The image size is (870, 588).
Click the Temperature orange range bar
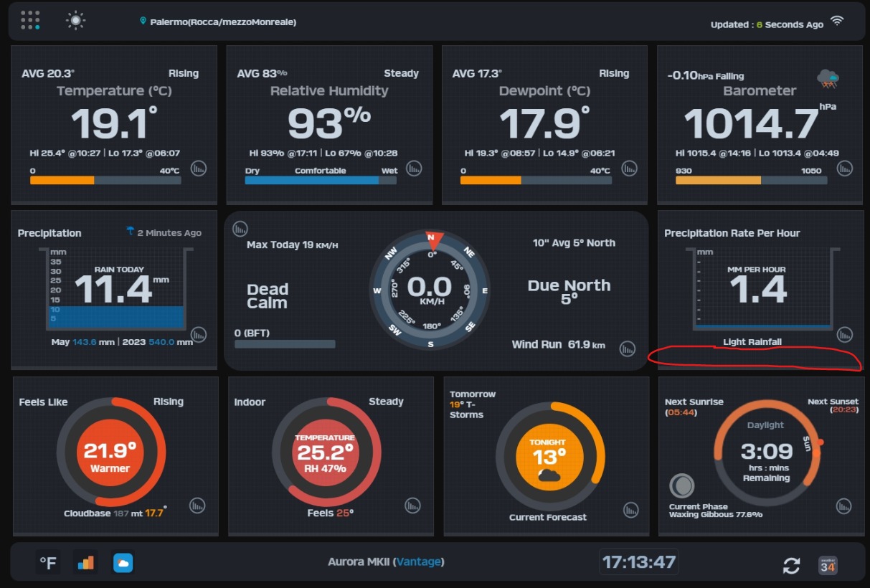click(x=62, y=181)
